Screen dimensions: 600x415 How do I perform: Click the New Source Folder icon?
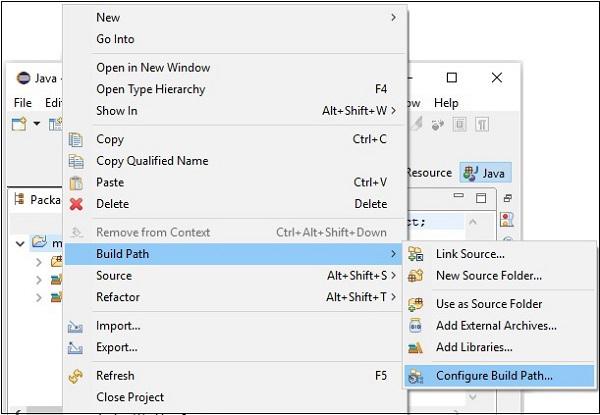(417, 275)
